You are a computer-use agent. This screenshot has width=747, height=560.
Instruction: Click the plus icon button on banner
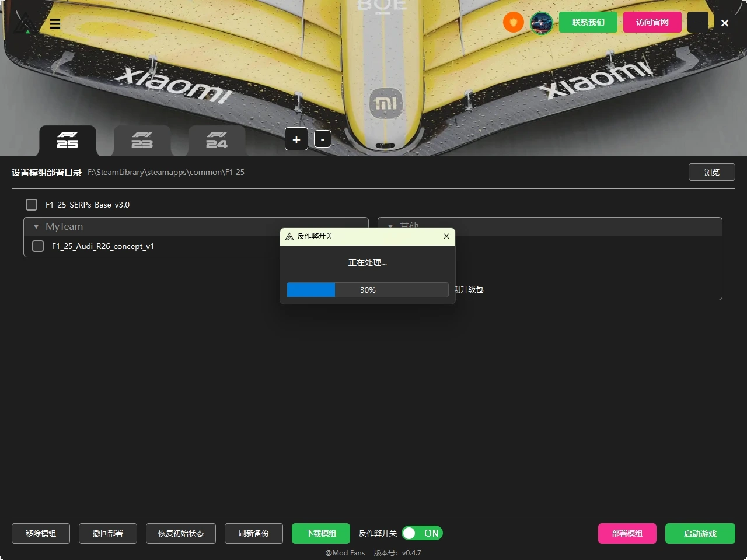[296, 139]
